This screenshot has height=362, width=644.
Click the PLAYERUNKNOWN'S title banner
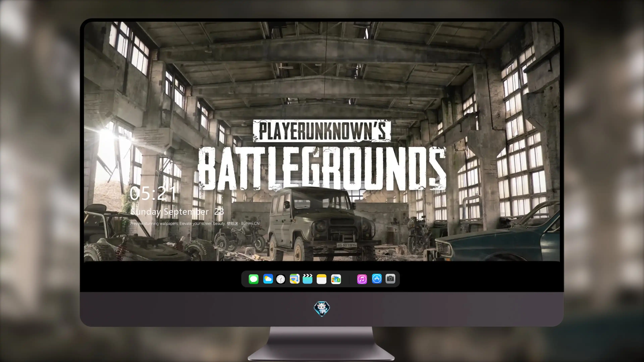point(322,131)
